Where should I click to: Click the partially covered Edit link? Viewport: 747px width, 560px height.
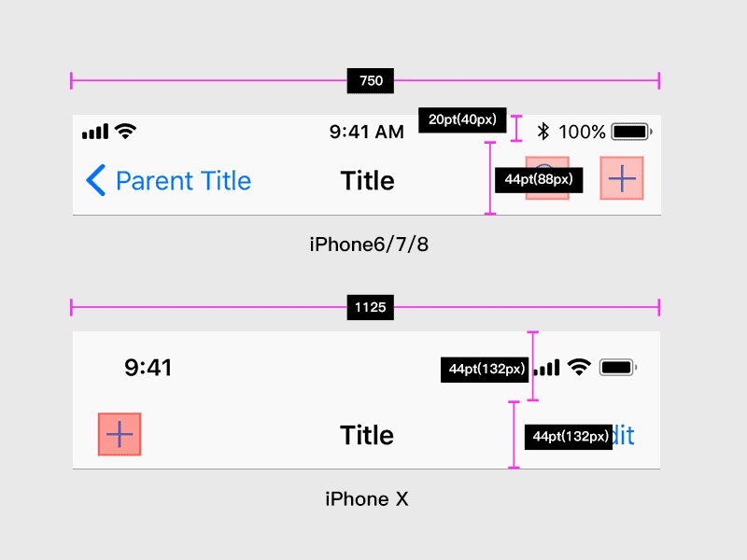click(x=624, y=435)
